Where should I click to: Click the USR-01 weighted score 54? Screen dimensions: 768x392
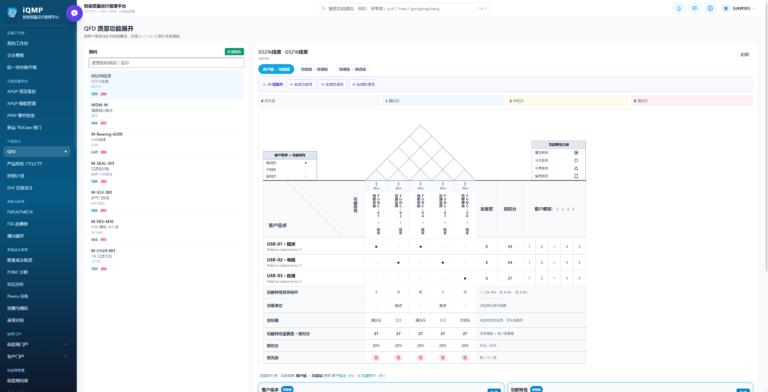pyautogui.click(x=510, y=246)
